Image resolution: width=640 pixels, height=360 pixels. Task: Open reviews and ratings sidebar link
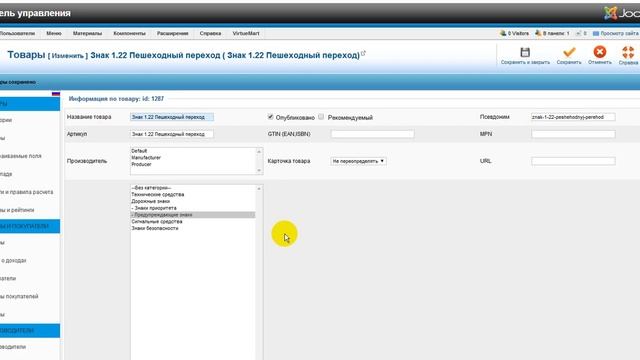click(17, 210)
